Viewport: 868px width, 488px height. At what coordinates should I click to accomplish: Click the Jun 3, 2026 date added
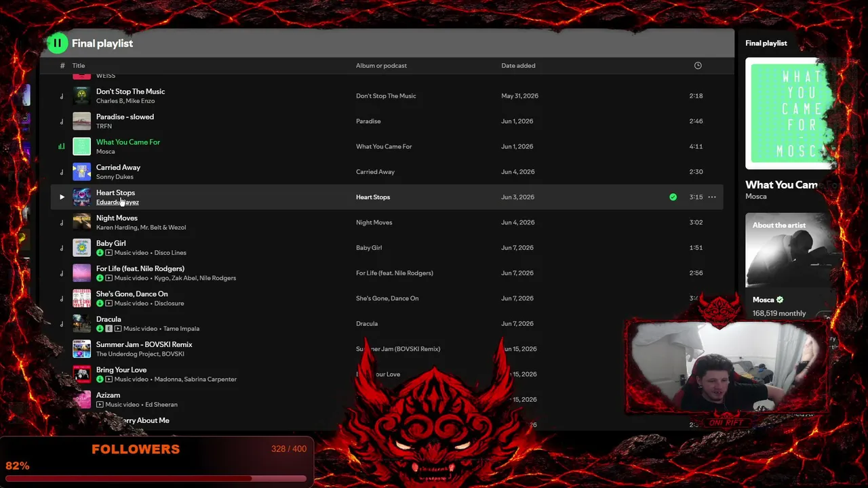click(x=517, y=197)
